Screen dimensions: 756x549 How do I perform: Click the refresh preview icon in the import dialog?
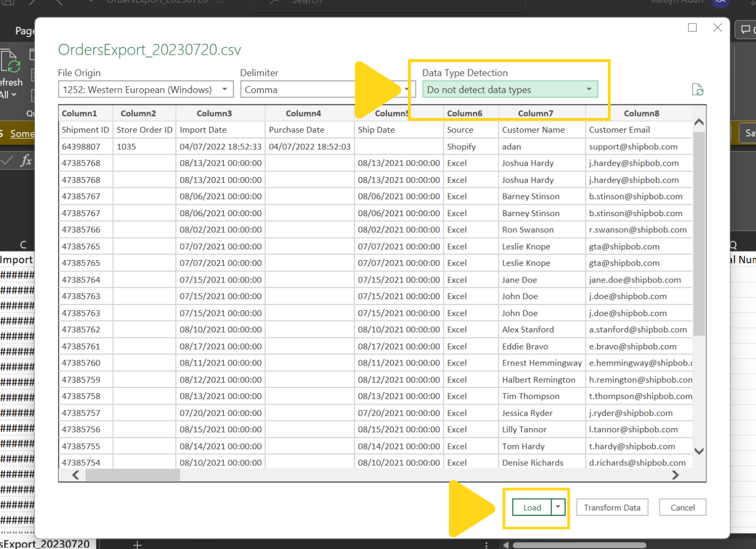click(698, 90)
